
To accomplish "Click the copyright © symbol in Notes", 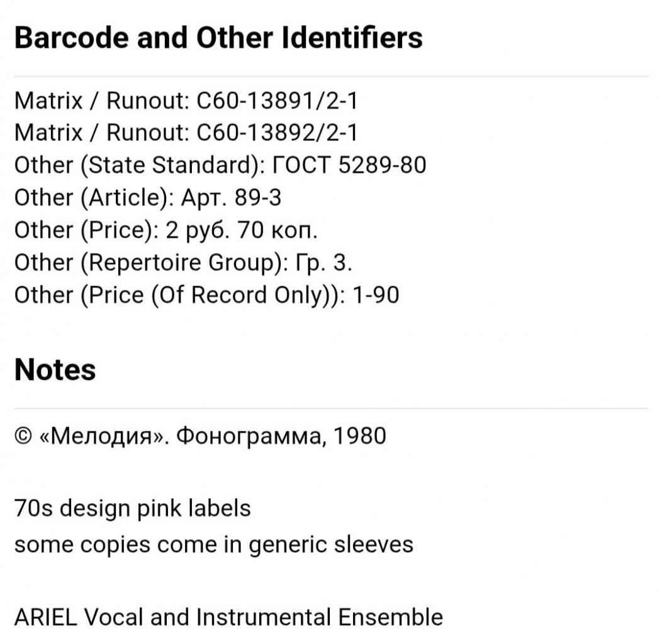I will [23, 436].
